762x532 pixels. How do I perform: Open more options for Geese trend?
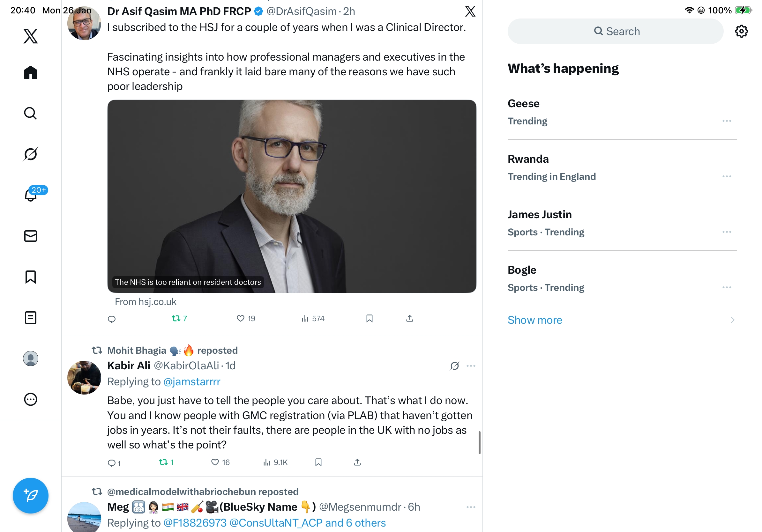point(726,121)
